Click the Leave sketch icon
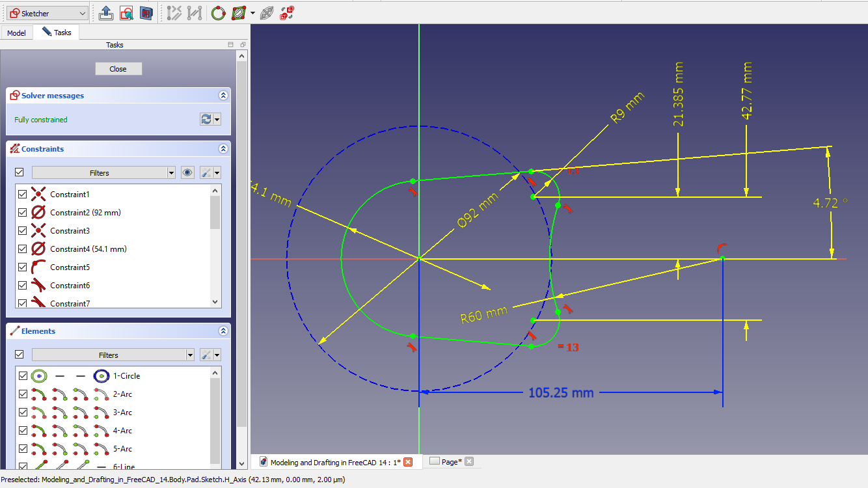The height and width of the screenshot is (488, 868). pos(106,12)
